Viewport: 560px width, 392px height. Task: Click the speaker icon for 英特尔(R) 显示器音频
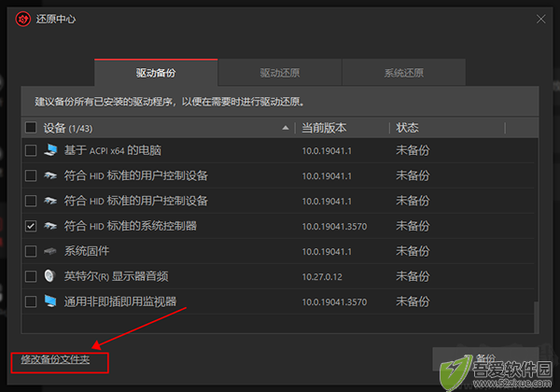(x=50, y=276)
